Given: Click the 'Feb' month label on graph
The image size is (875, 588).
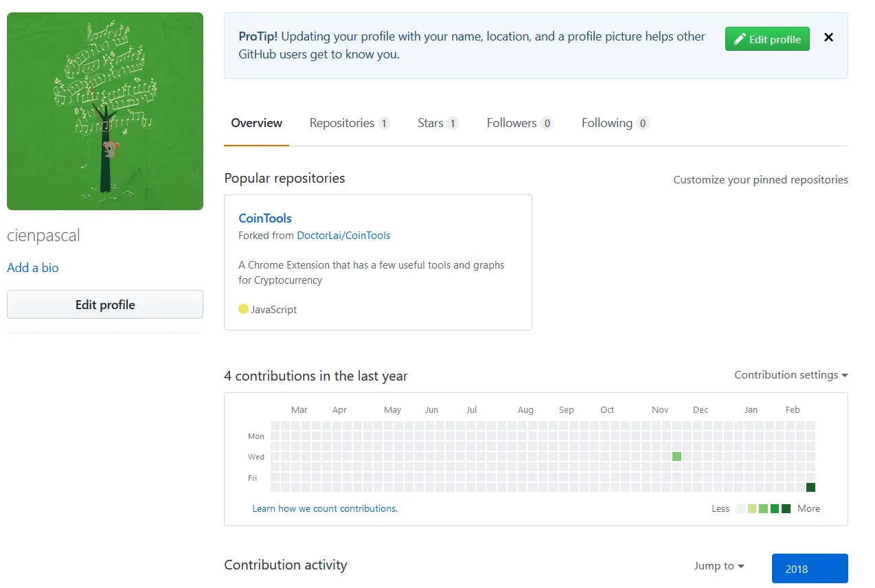Looking at the screenshot, I should tap(793, 409).
